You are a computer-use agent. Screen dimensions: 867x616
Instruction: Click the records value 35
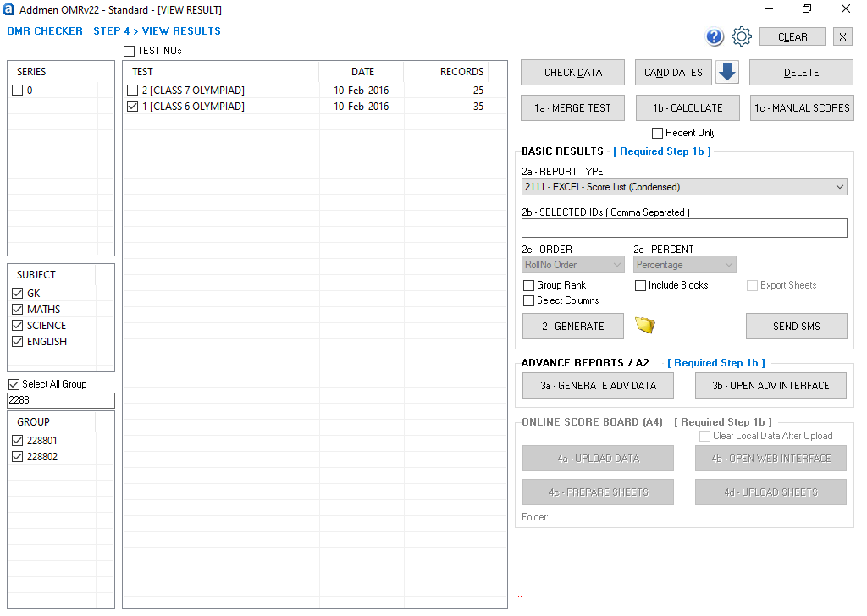coord(478,106)
